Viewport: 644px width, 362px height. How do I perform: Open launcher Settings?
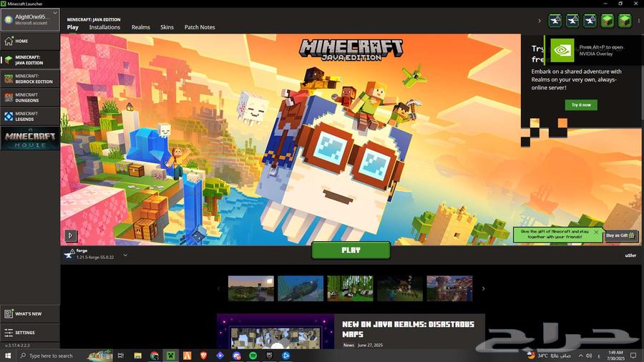[x=30, y=333]
